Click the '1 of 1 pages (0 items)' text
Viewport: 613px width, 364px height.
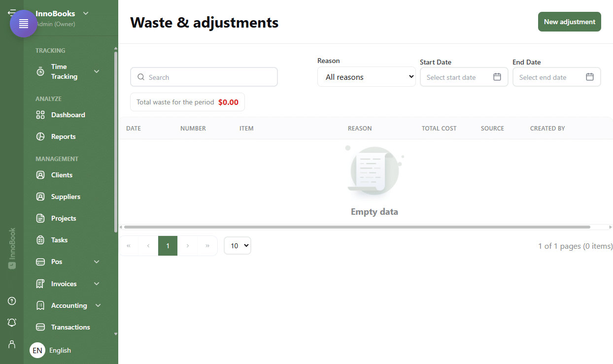(x=576, y=246)
